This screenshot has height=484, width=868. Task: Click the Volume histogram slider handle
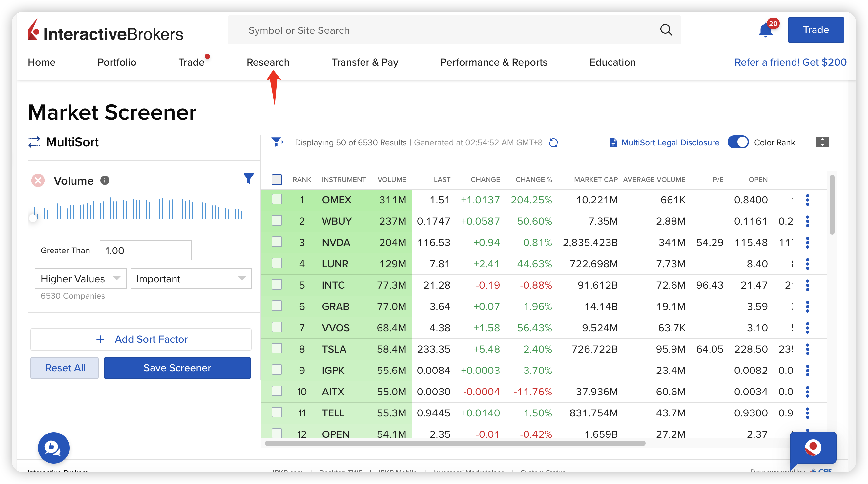point(33,218)
